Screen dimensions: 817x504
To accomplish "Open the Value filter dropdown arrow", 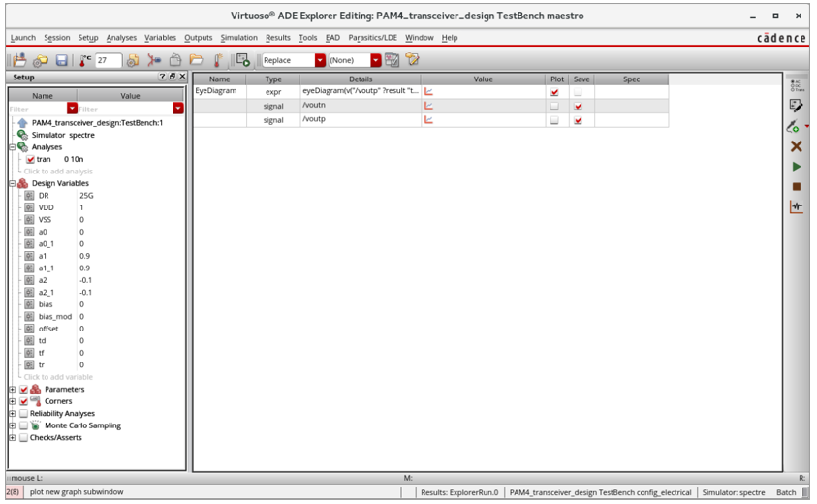I will pos(178,109).
